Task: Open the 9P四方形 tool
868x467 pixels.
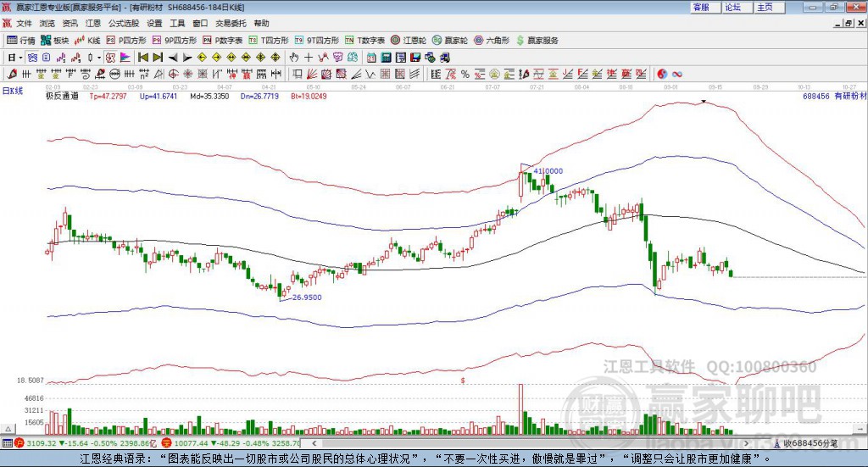Action: point(175,41)
